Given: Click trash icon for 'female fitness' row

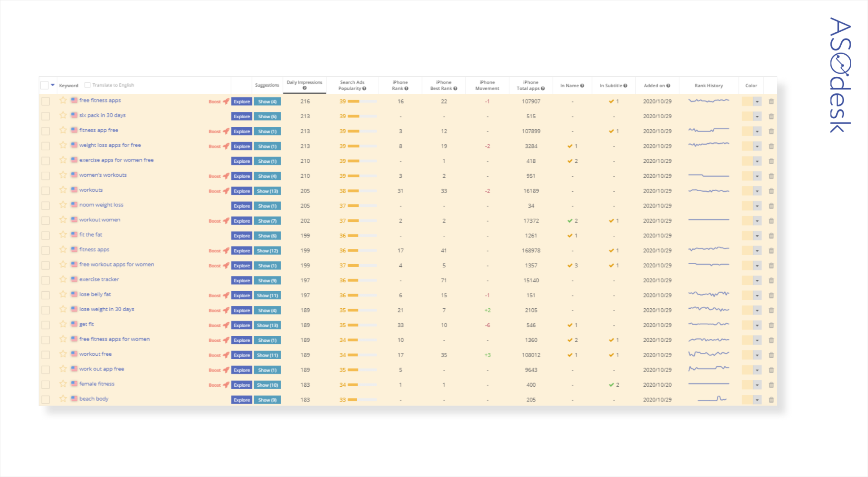Looking at the screenshot, I should [771, 385].
